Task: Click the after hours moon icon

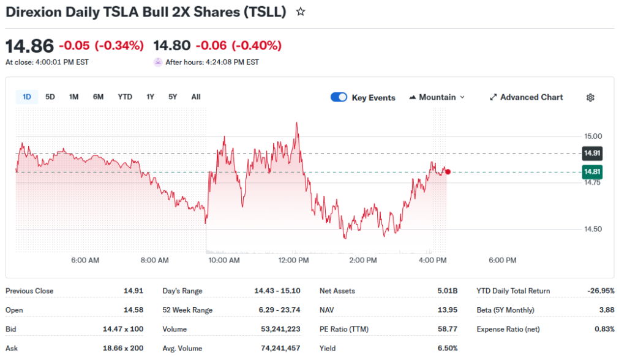Action: tap(158, 62)
